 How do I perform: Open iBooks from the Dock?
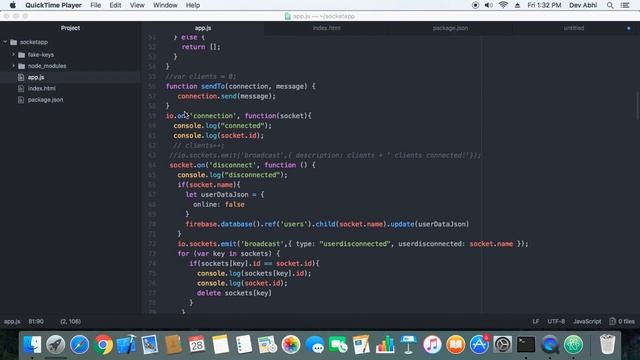tap(456, 345)
